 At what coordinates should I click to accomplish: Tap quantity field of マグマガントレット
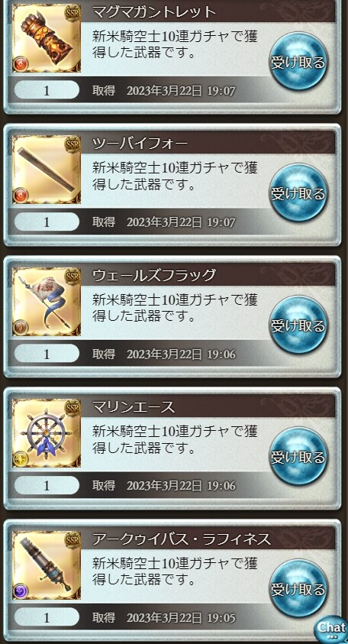47,90
